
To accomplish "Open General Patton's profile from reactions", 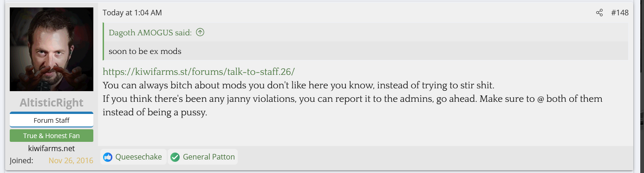I will [209, 157].
